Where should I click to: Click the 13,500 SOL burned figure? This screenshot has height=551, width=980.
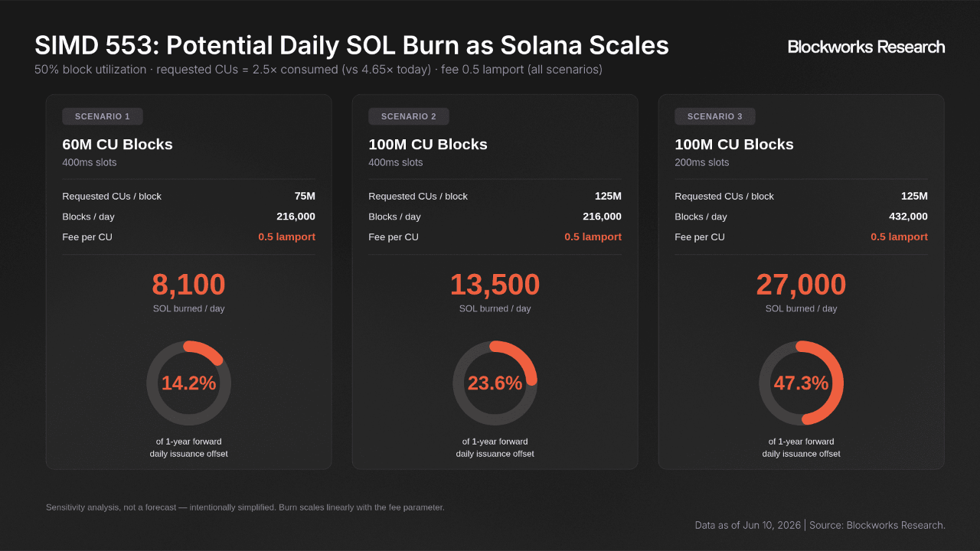pos(495,285)
